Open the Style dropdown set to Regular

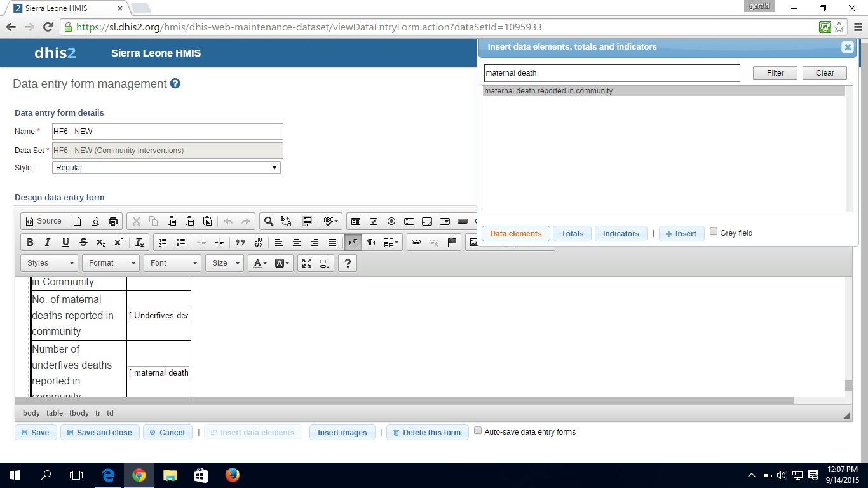click(x=166, y=168)
